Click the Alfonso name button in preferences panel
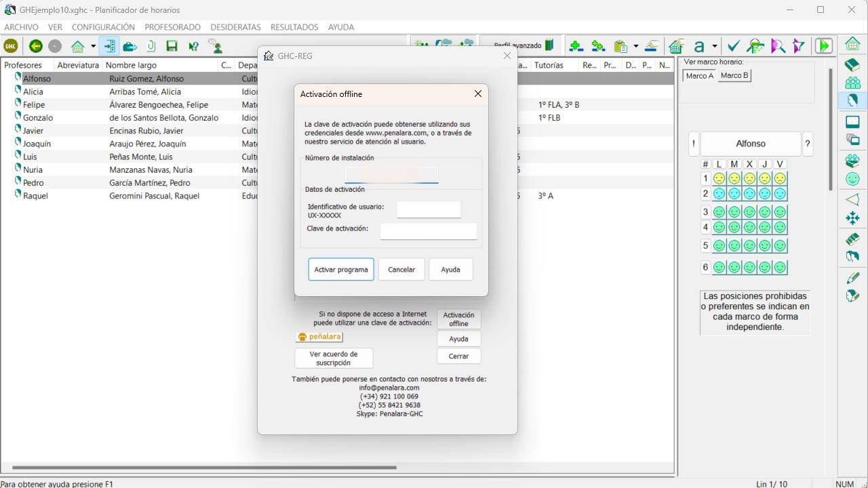The width and height of the screenshot is (868, 488). (751, 144)
